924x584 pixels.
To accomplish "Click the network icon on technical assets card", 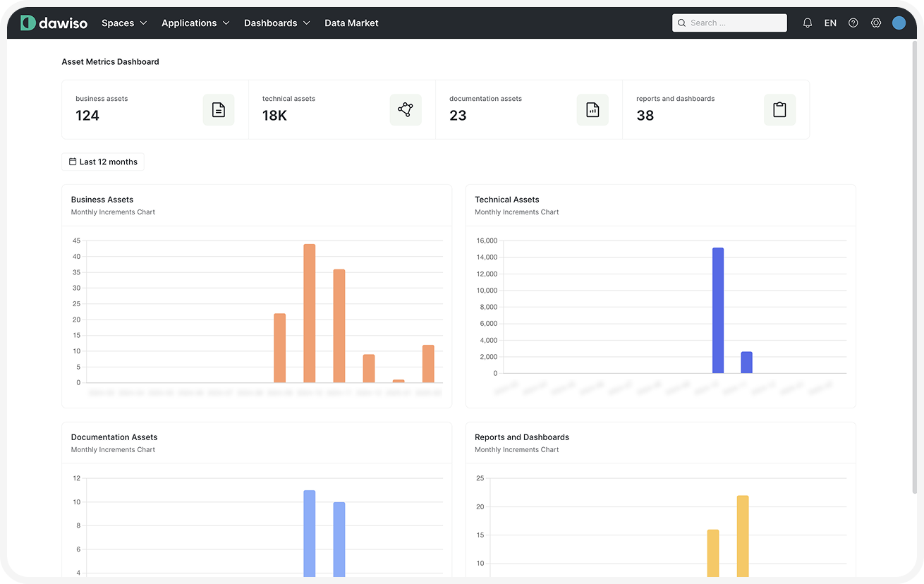I will (x=405, y=110).
